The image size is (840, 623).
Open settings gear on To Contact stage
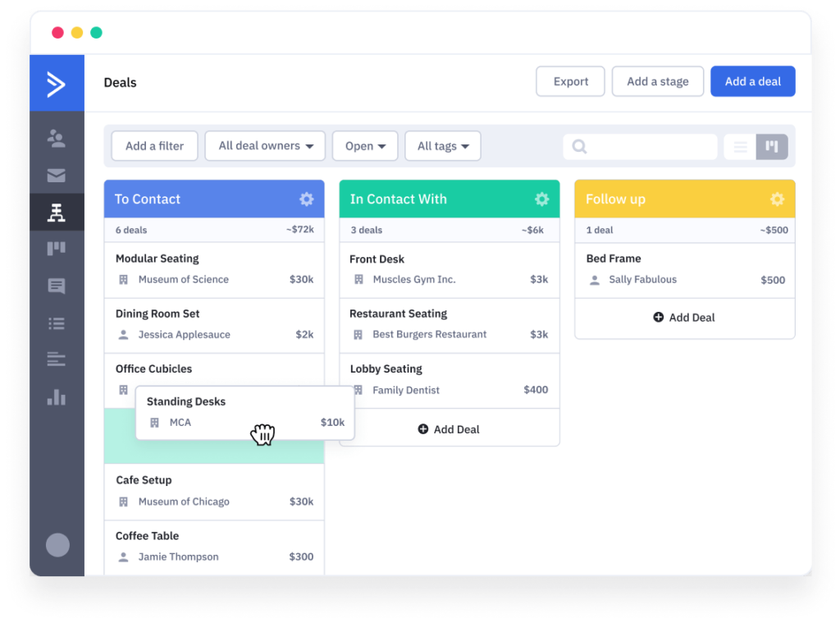point(306,199)
